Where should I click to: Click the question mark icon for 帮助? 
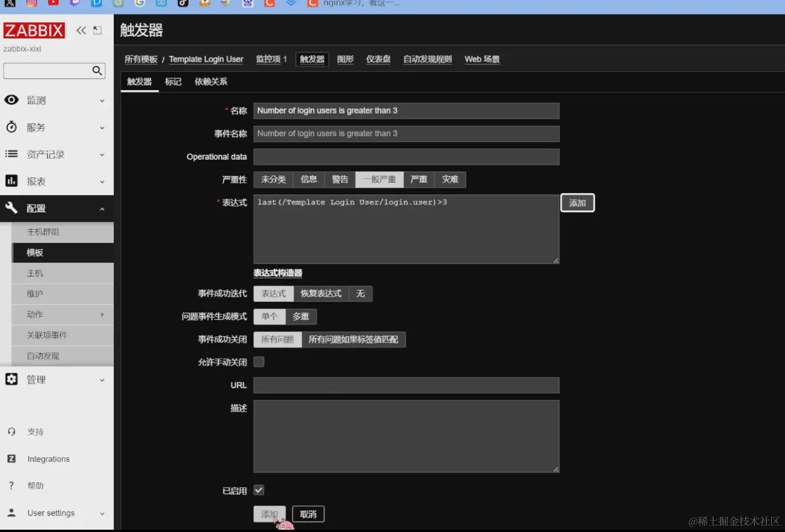(x=11, y=485)
